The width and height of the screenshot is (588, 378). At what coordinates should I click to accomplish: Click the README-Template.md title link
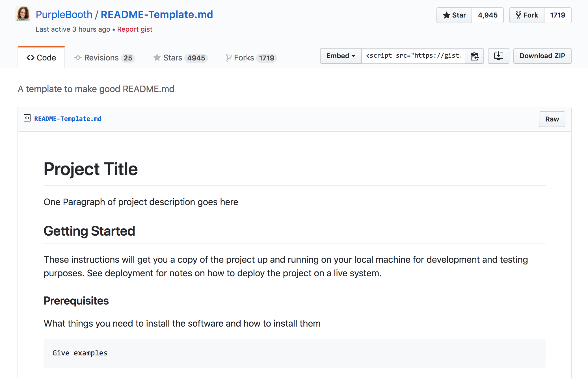coord(157,14)
